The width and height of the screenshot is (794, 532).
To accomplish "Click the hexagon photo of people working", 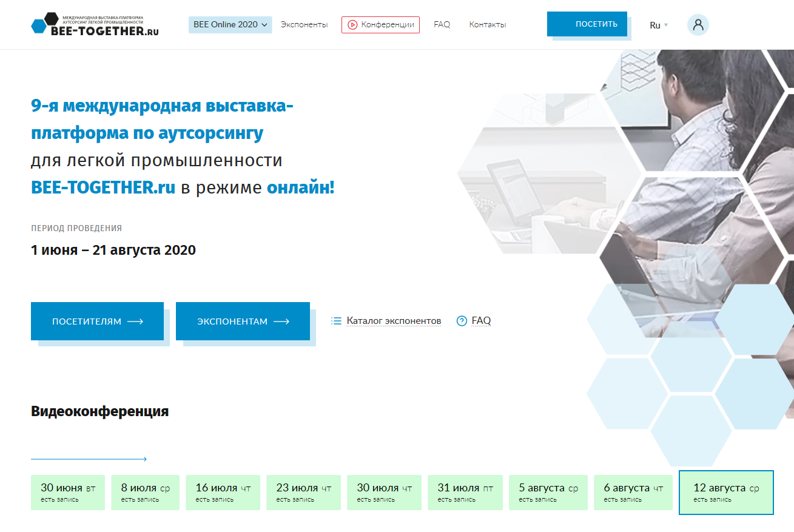I will [698, 182].
